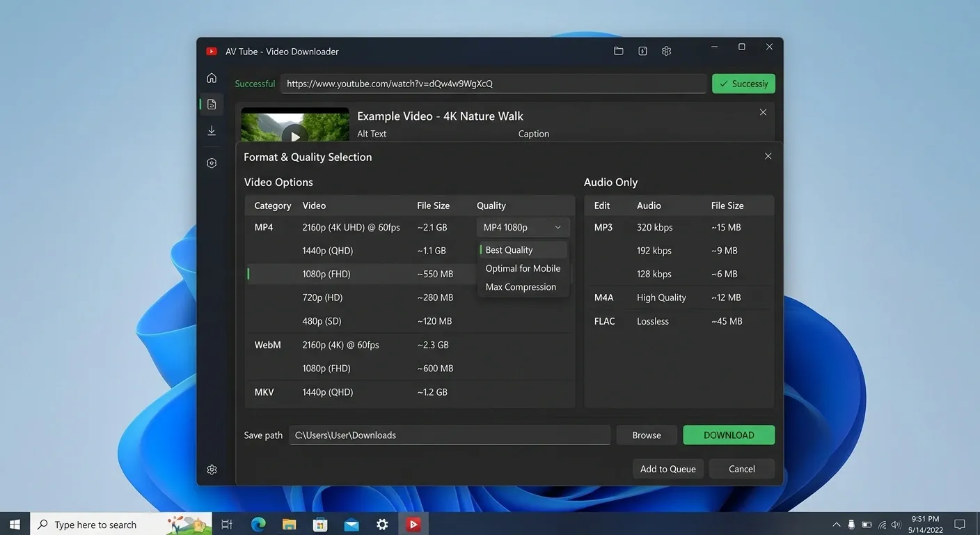Open File Explorer from taskbar
The width and height of the screenshot is (980, 535).
pos(290,525)
